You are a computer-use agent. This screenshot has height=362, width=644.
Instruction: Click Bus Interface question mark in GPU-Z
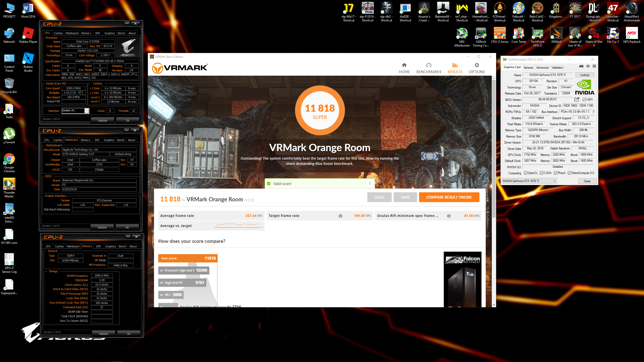tap(593, 112)
